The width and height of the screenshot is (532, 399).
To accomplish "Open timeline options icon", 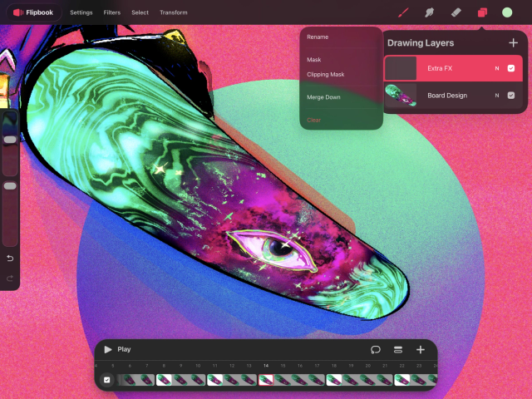I will pyautogui.click(x=398, y=349).
